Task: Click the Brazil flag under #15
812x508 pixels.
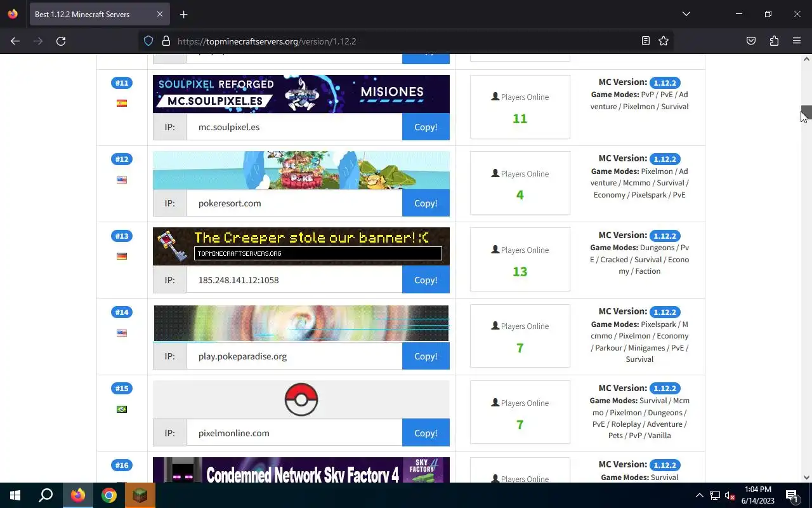Action: pyautogui.click(x=122, y=409)
